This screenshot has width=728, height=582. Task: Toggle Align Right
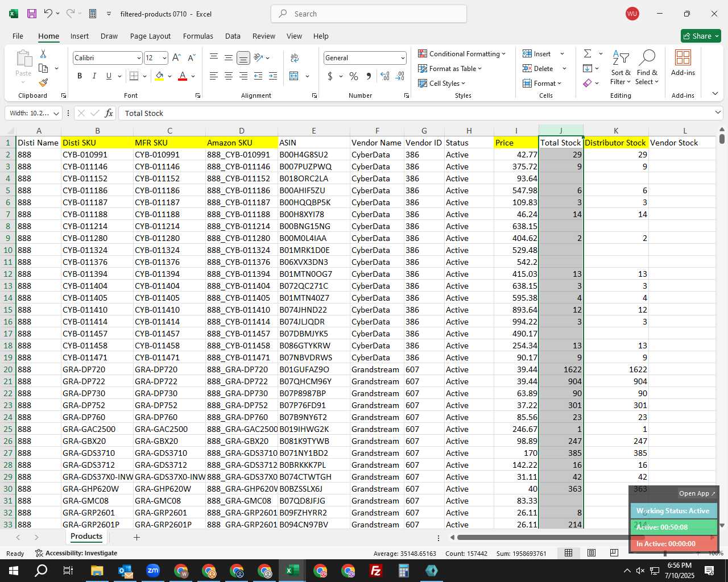pos(243,76)
